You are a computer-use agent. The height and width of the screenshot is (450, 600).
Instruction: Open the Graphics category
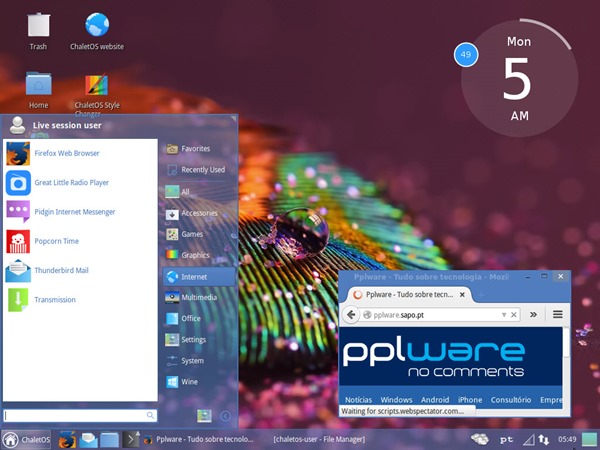coord(199,255)
